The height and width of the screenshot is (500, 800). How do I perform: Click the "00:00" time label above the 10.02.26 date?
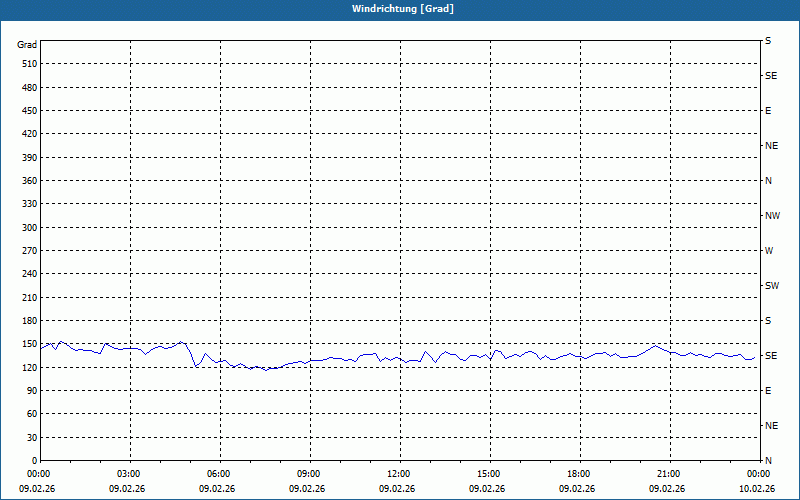[759, 474]
